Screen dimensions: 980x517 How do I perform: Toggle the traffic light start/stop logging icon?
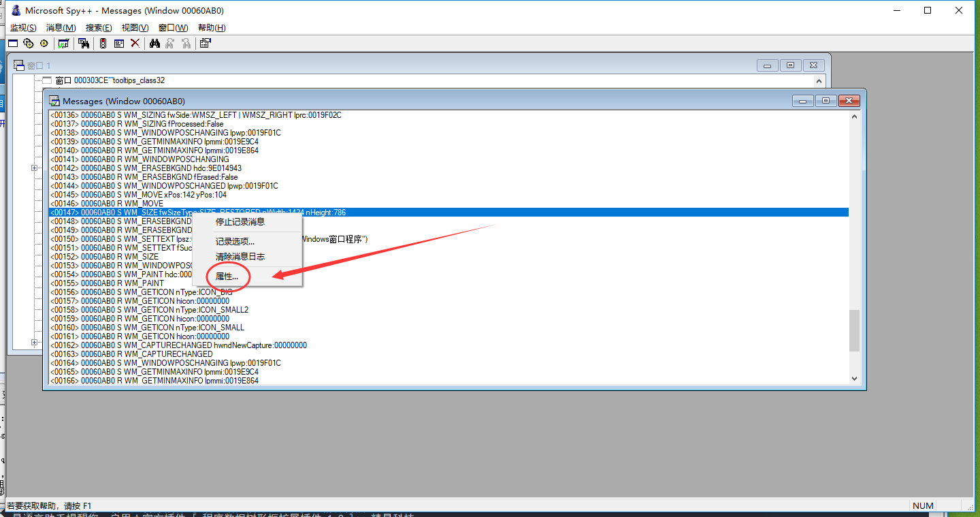click(103, 44)
